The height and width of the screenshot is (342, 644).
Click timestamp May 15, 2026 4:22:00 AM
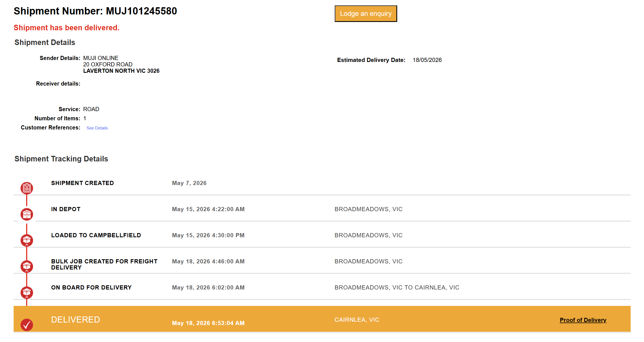pyautogui.click(x=208, y=209)
